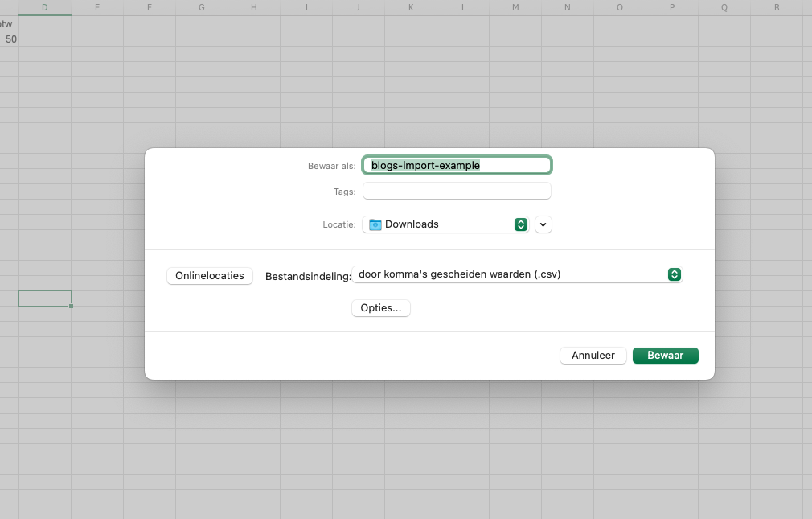
Task: Click the Bewaar button
Action: click(x=665, y=356)
